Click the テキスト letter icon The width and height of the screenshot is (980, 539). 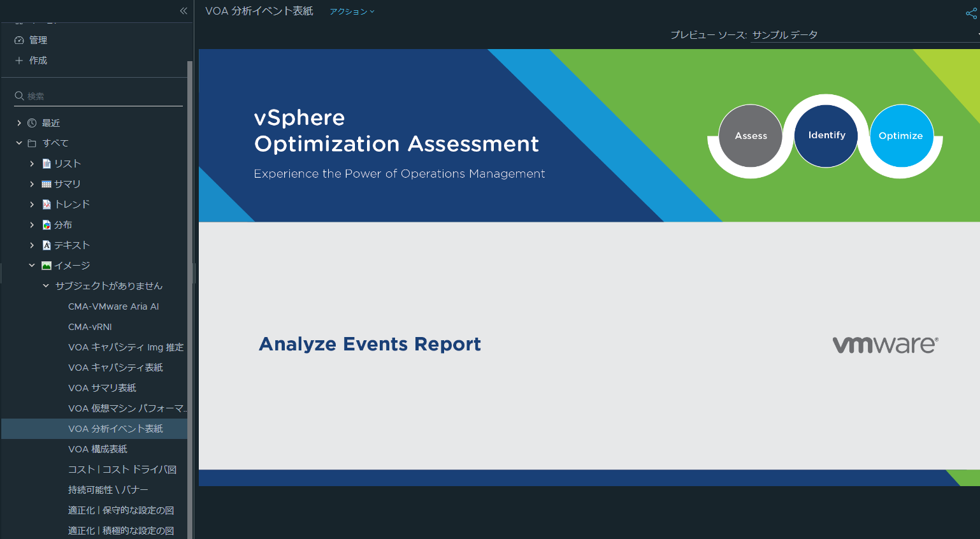(47, 245)
